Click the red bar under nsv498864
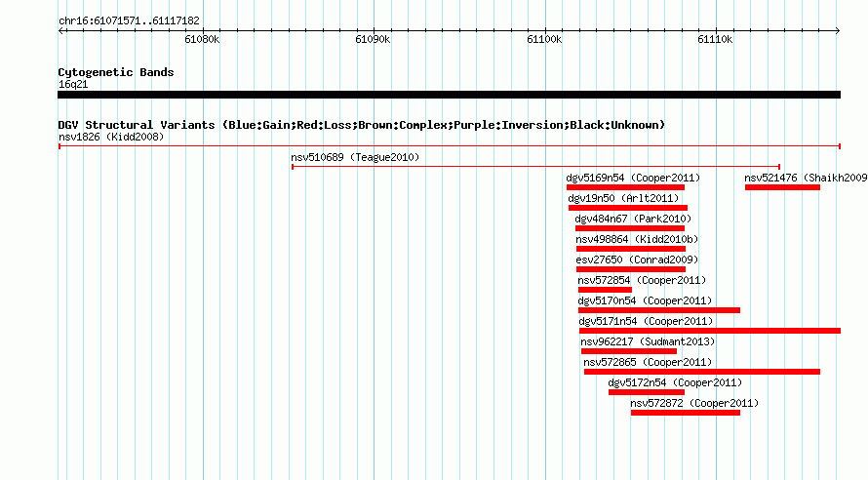This screenshot has width=868, height=480. pyautogui.click(x=631, y=249)
